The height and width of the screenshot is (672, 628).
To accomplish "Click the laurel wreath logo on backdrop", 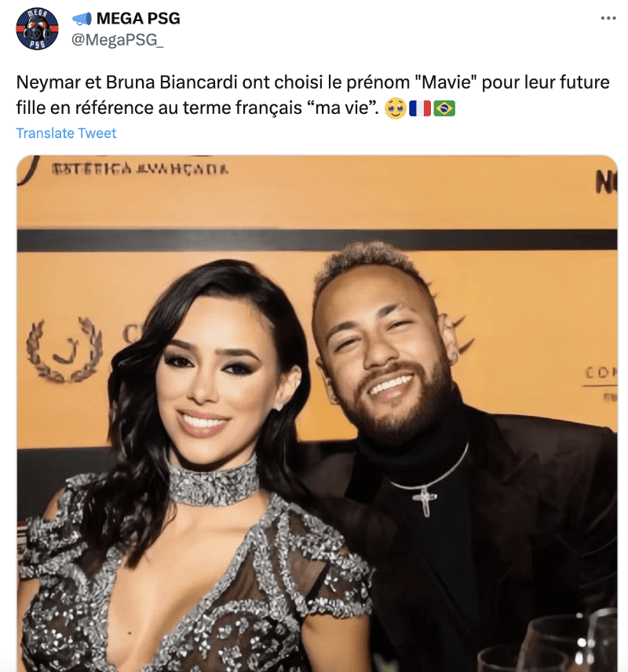I will (64, 349).
